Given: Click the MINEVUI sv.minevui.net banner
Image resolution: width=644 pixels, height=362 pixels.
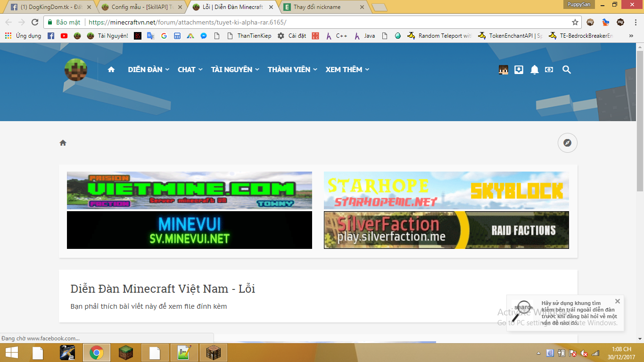Looking at the screenshot, I should coord(190,230).
